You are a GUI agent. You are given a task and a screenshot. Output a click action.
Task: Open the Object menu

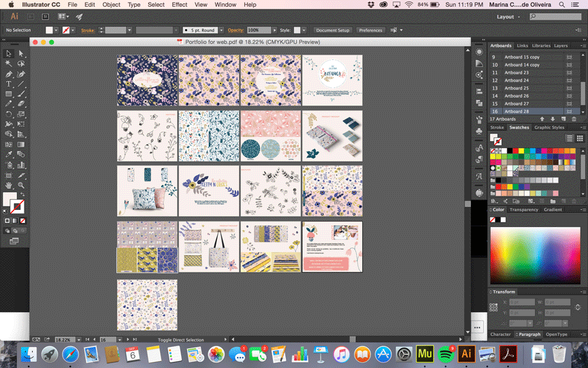pyautogui.click(x=112, y=5)
